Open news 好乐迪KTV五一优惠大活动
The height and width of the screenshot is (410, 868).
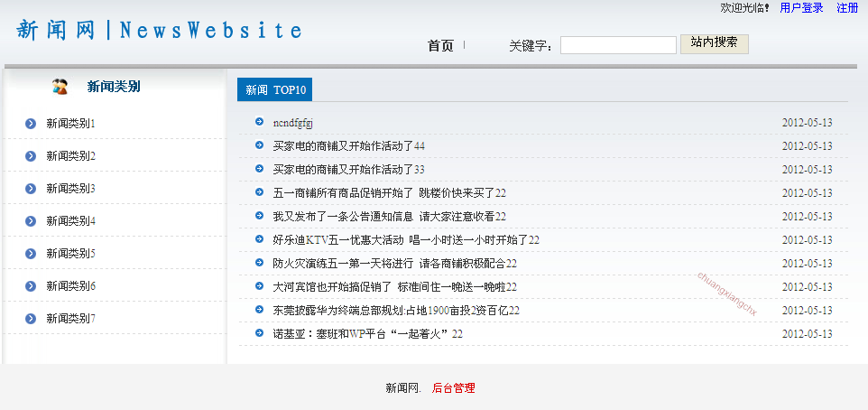406,240
